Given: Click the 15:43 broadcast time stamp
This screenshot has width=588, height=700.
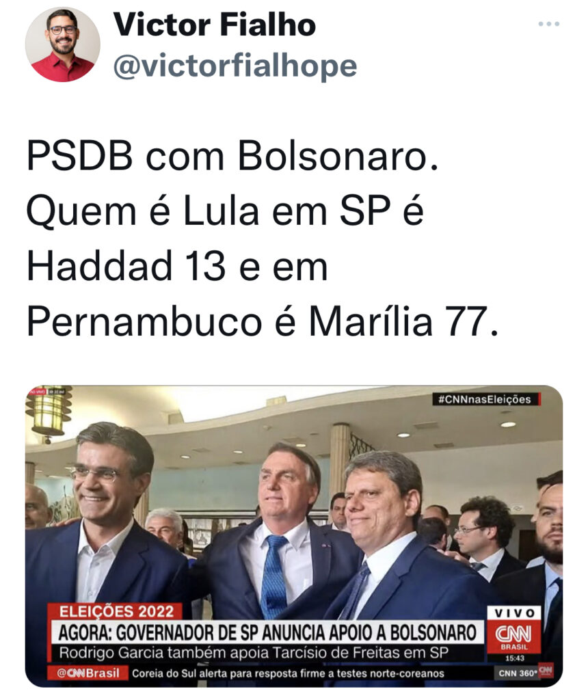Looking at the screenshot, I should pos(514,658).
